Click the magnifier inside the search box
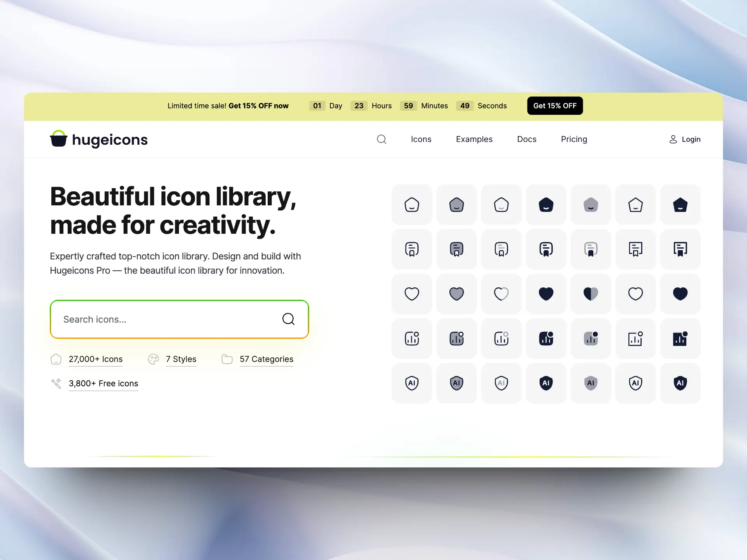 coord(288,319)
